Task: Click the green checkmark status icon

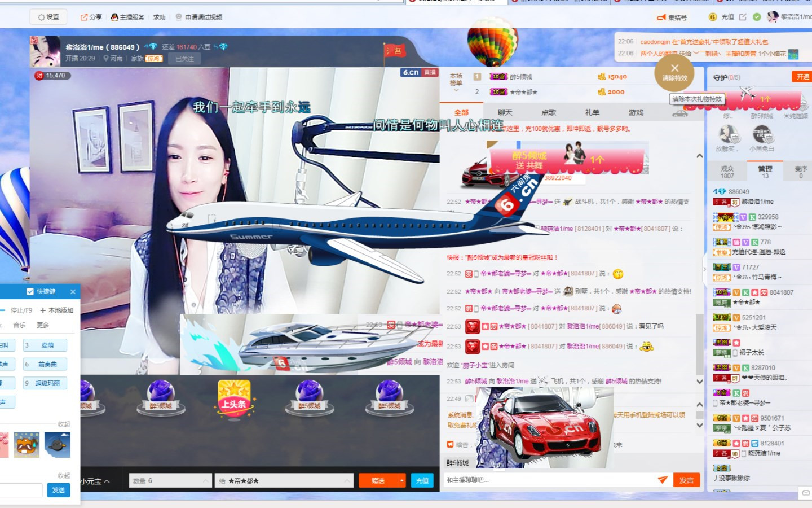Action: tap(757, 17)
